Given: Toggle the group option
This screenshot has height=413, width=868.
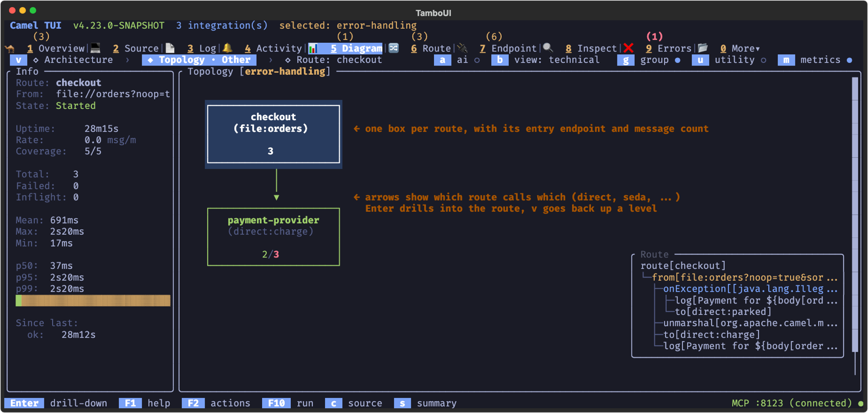Looking at the screenshot, I should point(678,60).
